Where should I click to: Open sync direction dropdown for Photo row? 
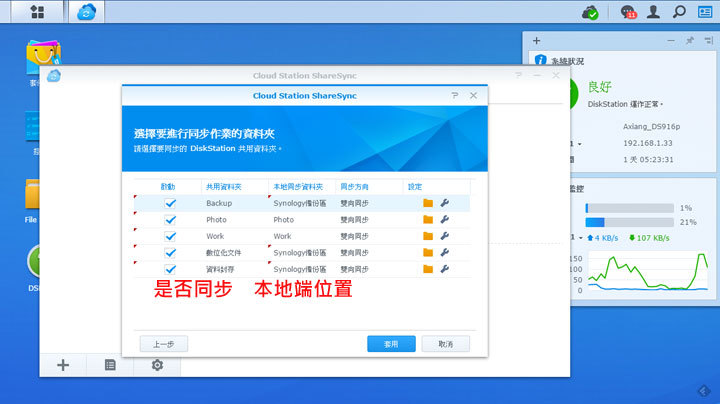pyautogui.click(x=354, y=219)
